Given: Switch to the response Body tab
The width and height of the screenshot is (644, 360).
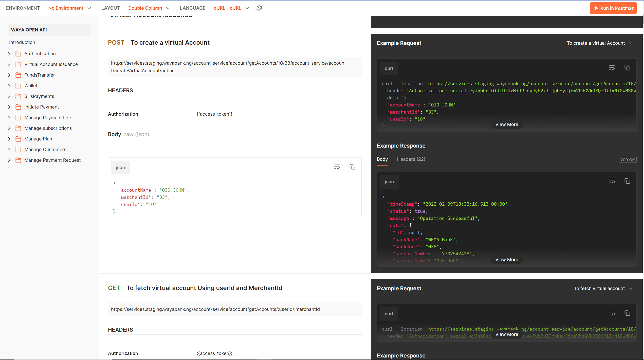Looking at the screenshot, I should 382,159.
